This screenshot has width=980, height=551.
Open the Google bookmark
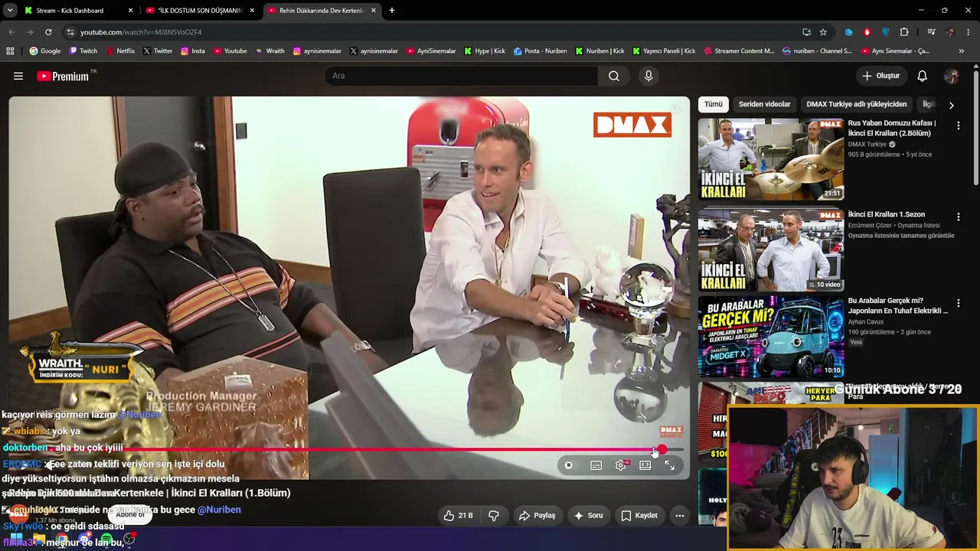pyautogui.click(x=45, y=51)
